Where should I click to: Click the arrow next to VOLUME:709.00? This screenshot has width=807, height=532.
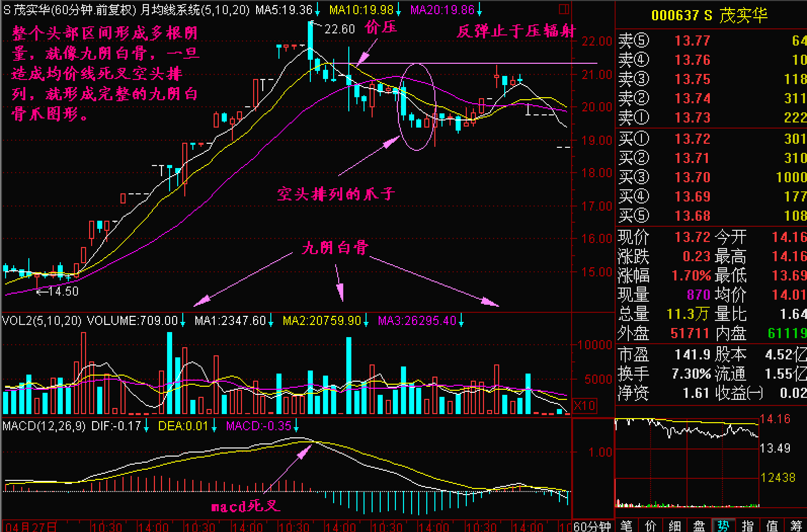pos(183,321)
